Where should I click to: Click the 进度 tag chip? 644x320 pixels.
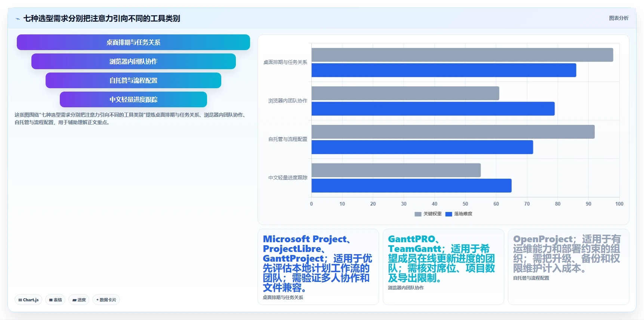[x=79, y=300]
